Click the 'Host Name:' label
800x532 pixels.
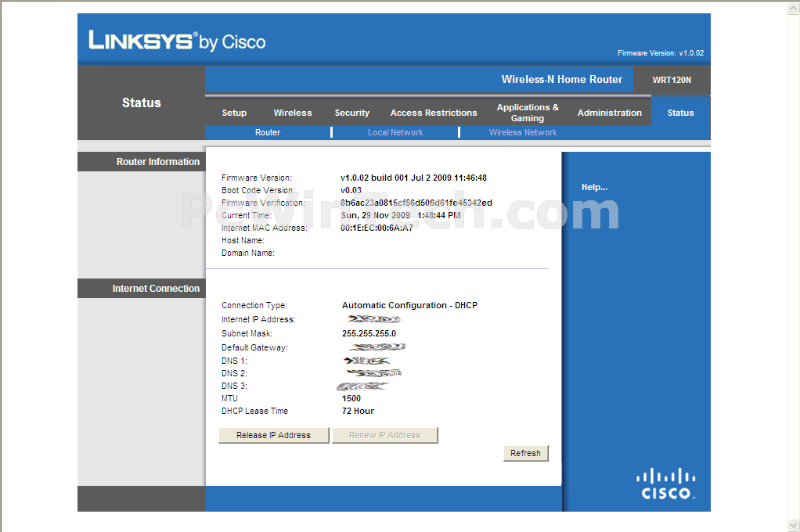tap(243, 240)
